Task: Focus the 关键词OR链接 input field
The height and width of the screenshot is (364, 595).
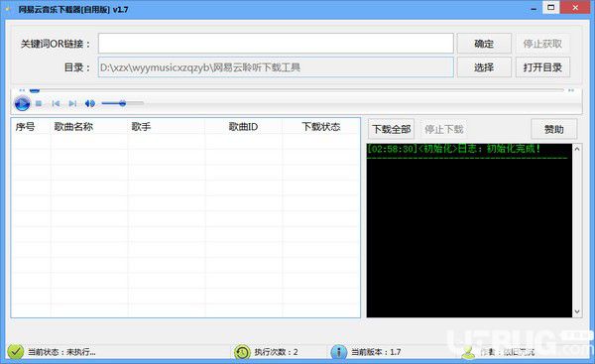Action: 276,44
